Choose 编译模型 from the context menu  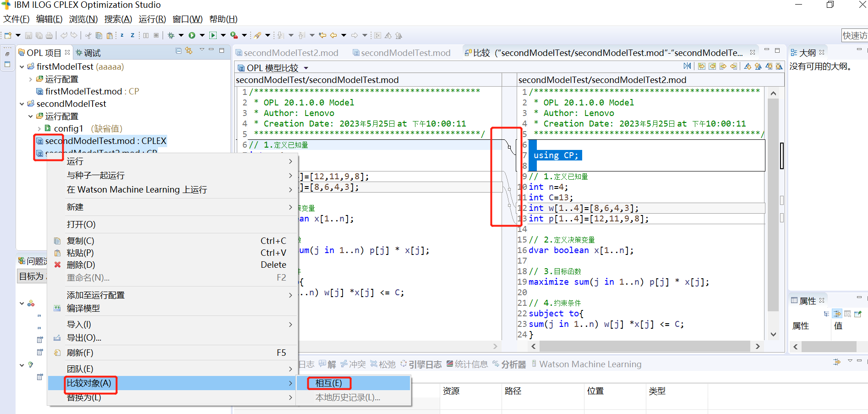(x=83, y=309)
